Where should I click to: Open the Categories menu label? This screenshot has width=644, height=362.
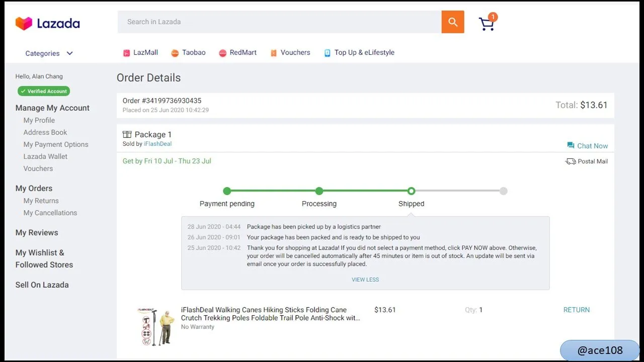(42, 53)
